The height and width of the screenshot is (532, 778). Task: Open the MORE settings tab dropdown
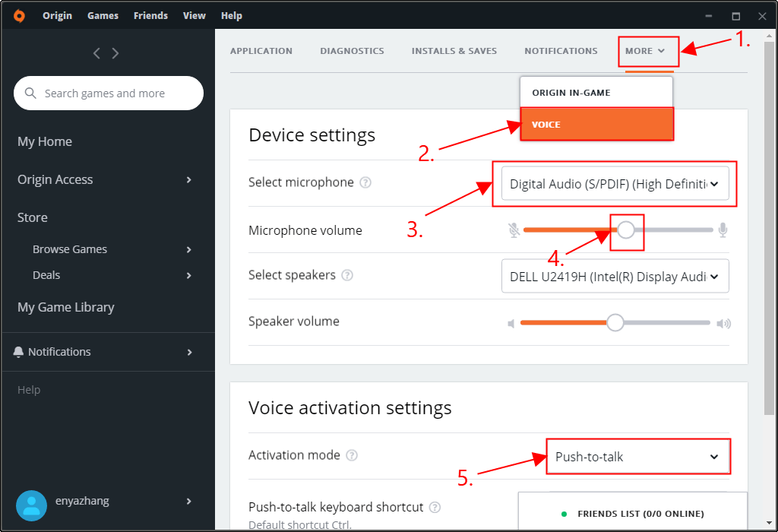(645, 51)
